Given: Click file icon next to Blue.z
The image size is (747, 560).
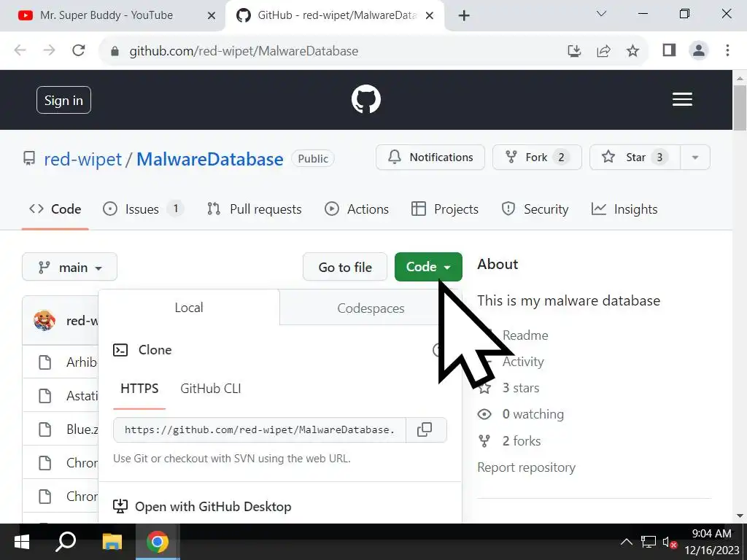Looking at the screenshot, I should (x=44, y=429).
